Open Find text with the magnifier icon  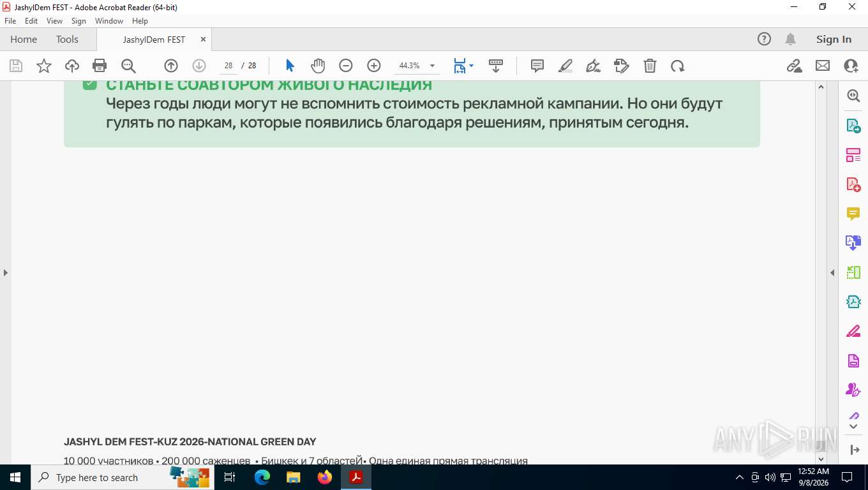128,66
